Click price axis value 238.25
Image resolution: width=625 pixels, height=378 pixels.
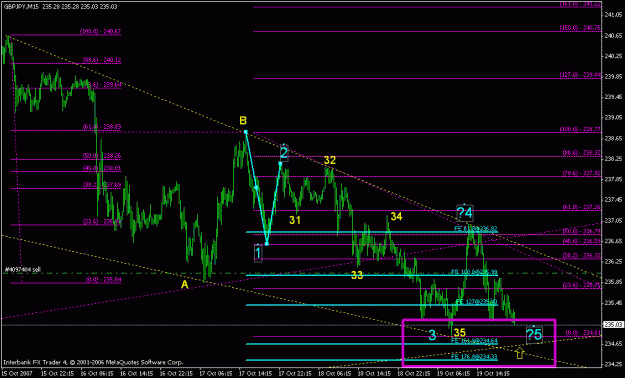(612, 159)
